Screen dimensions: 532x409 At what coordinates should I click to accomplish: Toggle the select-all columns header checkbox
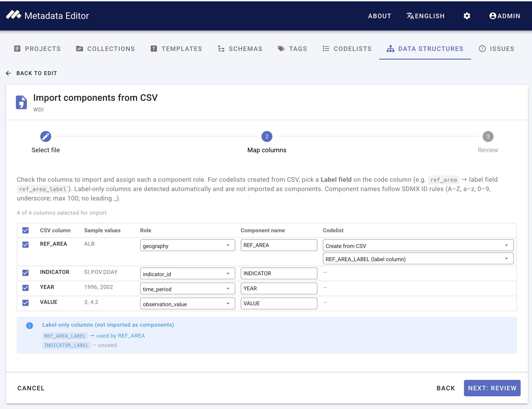[25, 230]
